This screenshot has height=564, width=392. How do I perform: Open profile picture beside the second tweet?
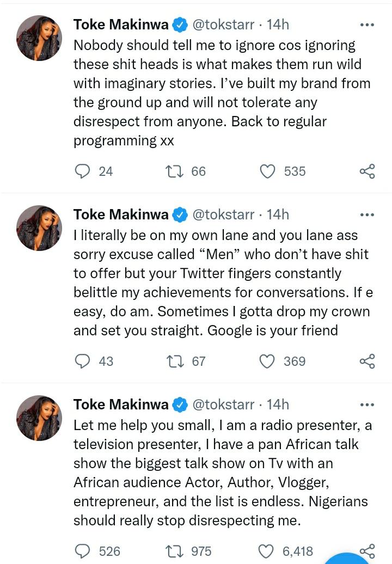[x=39, y=228]
